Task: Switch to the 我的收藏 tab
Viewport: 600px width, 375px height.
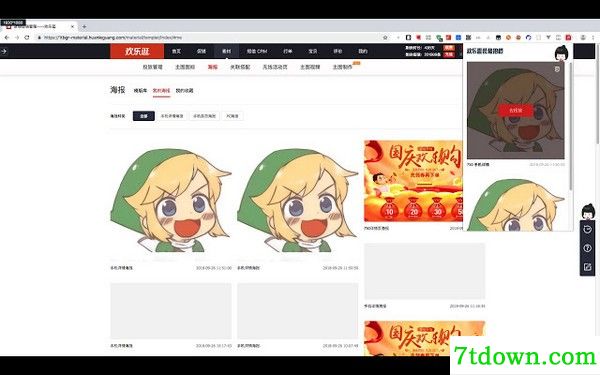Action: (x=184, y=91)
